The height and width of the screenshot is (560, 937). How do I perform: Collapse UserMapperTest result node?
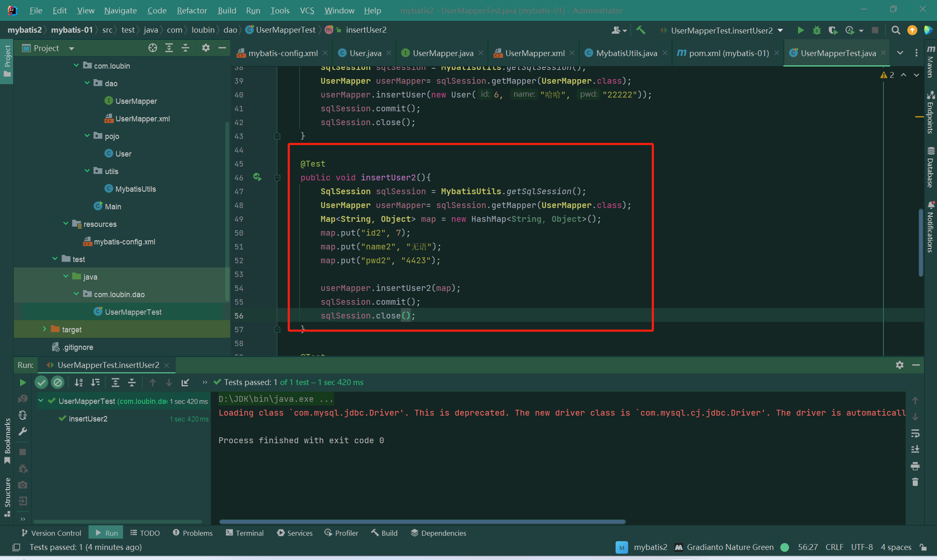[x=41, y=401]
